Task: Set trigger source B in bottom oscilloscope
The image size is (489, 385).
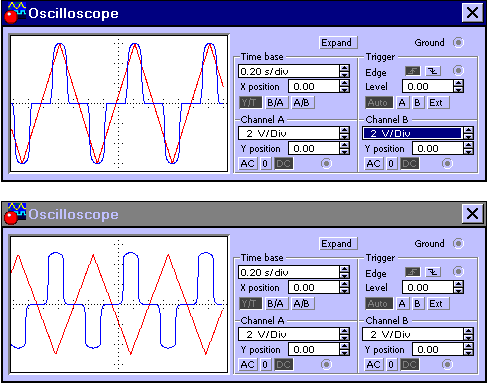Action: coord(418,304)
